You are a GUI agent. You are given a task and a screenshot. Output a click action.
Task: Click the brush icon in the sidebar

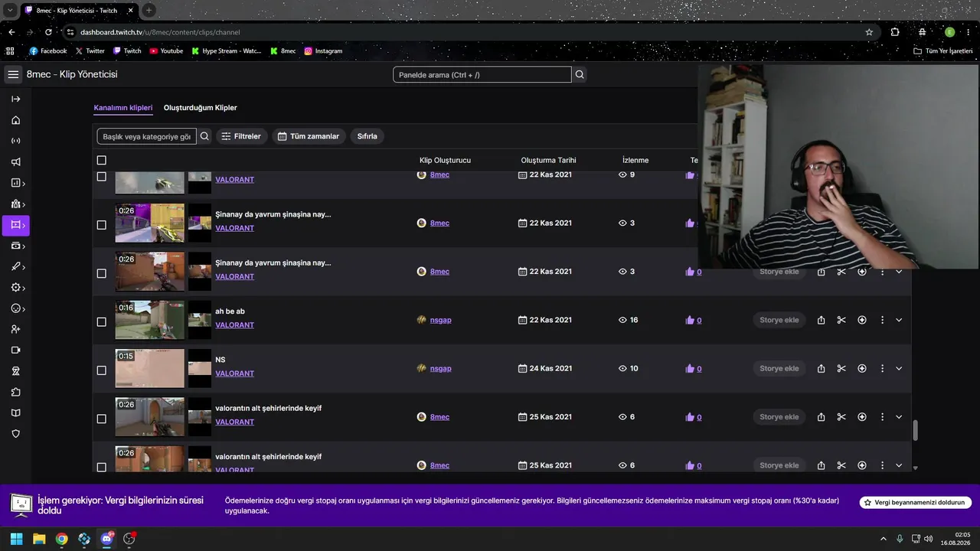click(x=15, y=267)
